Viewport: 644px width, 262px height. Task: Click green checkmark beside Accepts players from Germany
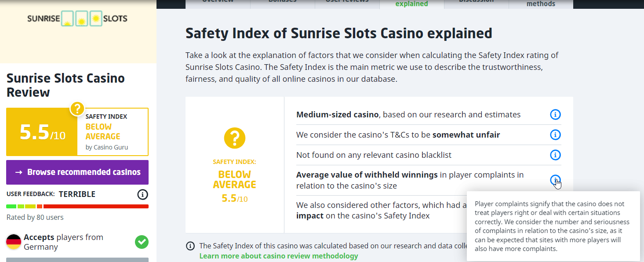pos(142,242)
